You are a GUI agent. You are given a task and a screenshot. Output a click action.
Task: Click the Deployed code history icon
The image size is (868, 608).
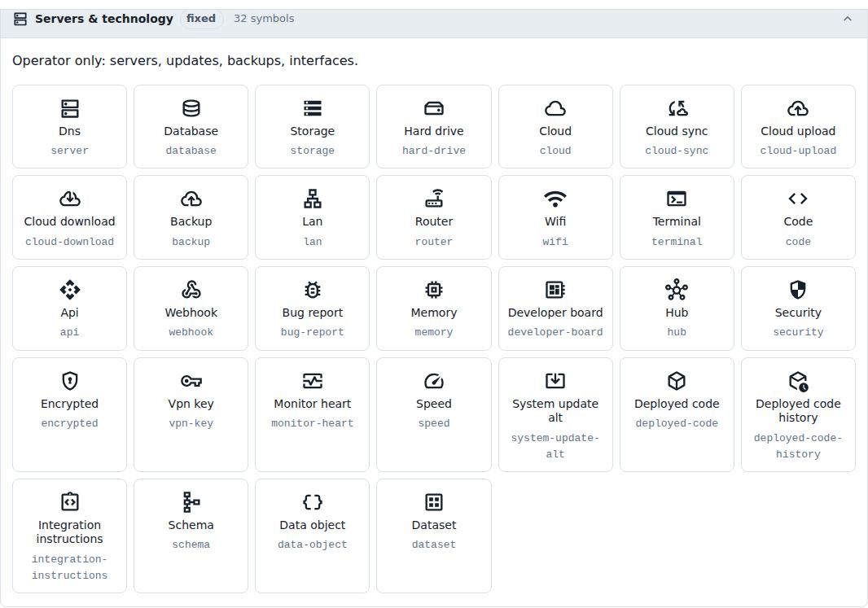[798, 381]
